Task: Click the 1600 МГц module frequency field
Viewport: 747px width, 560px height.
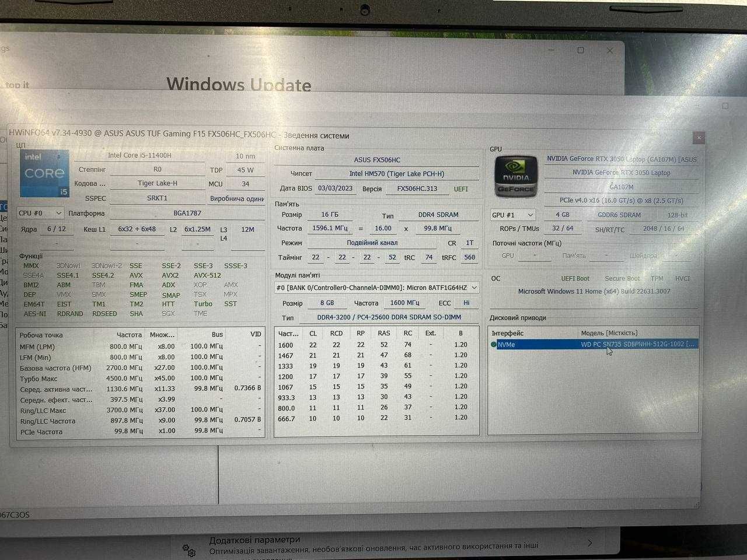Action: [x=404, y=303]
